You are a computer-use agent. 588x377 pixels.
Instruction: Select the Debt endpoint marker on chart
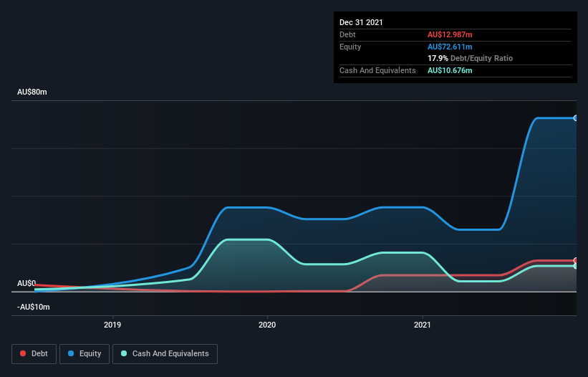(576, 260)
